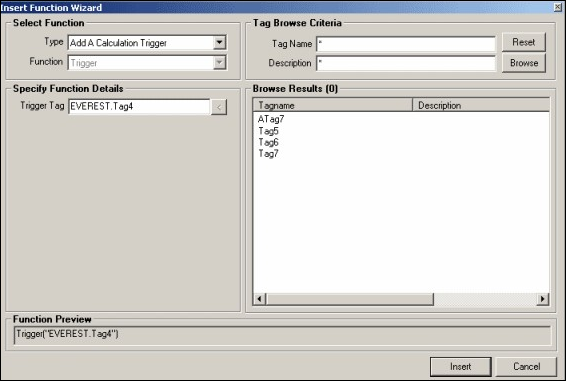This screenshot has height=381, width=566.
Task: Click the horizontal scrollbar thumb
Action: tap(350, 299)
